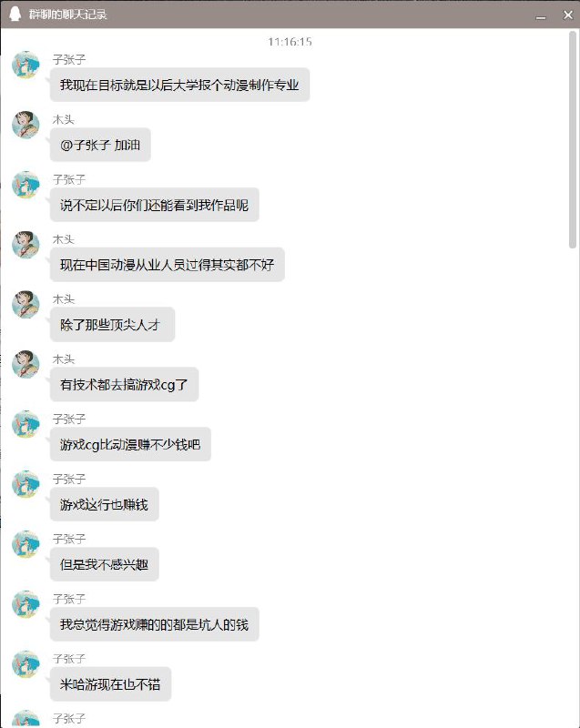Click the 游戏cg比动漫赚不少钱吧 message bubble

coord(129,445)
